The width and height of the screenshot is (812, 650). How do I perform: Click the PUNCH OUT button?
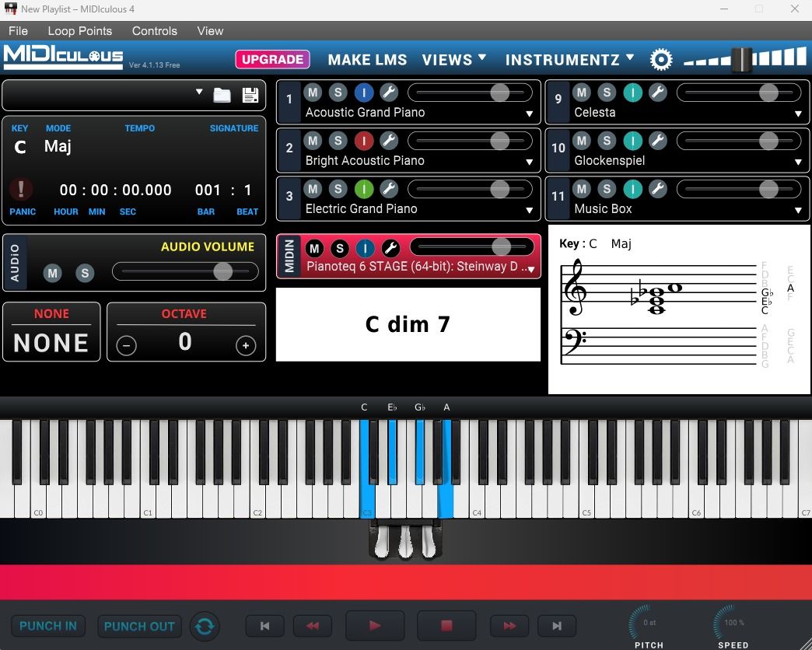click(139, 626)
